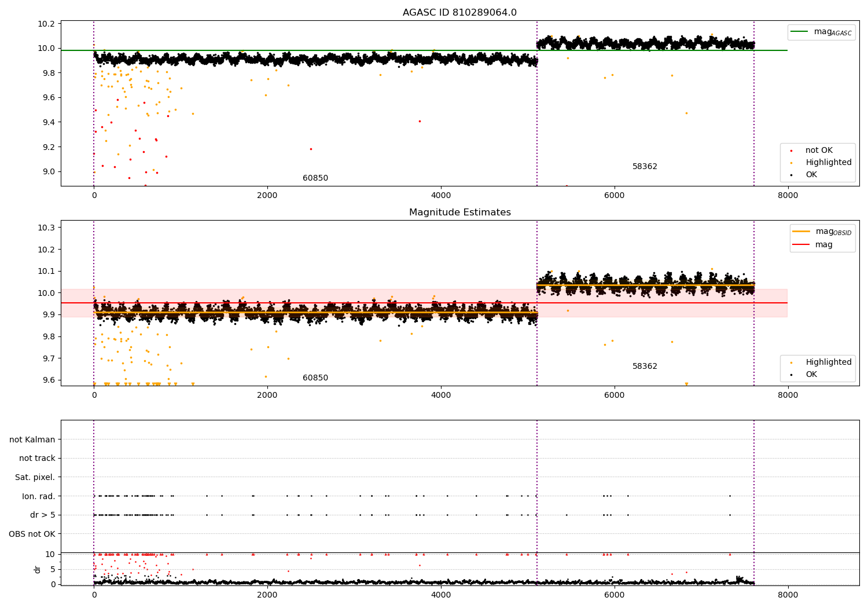Click the '6000' x-tick under bottom plot
The height and width of the screenshot is (608, 868).
pos(614,595)
